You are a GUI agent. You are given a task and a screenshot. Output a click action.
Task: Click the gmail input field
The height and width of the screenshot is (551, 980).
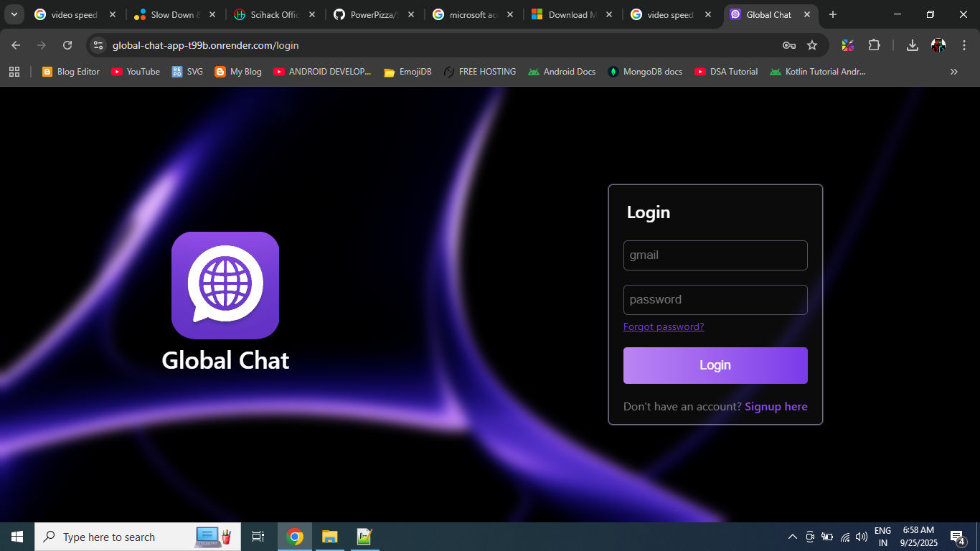tap(715, 255)
